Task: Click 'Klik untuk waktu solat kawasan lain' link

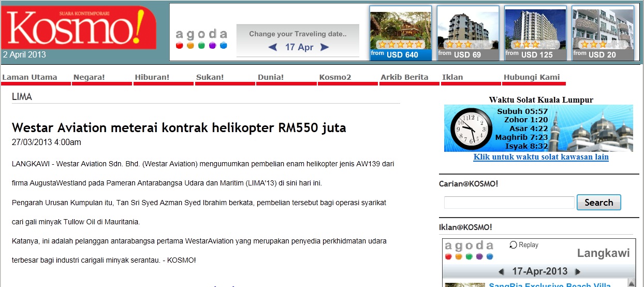Action: (541, 157)
